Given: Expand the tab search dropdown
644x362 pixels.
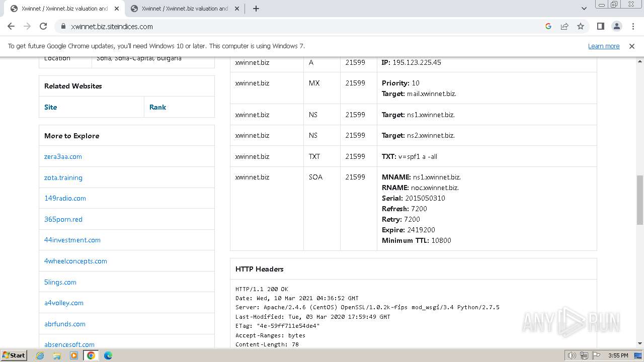Looking at the screenshot, I should click(584, 9).
